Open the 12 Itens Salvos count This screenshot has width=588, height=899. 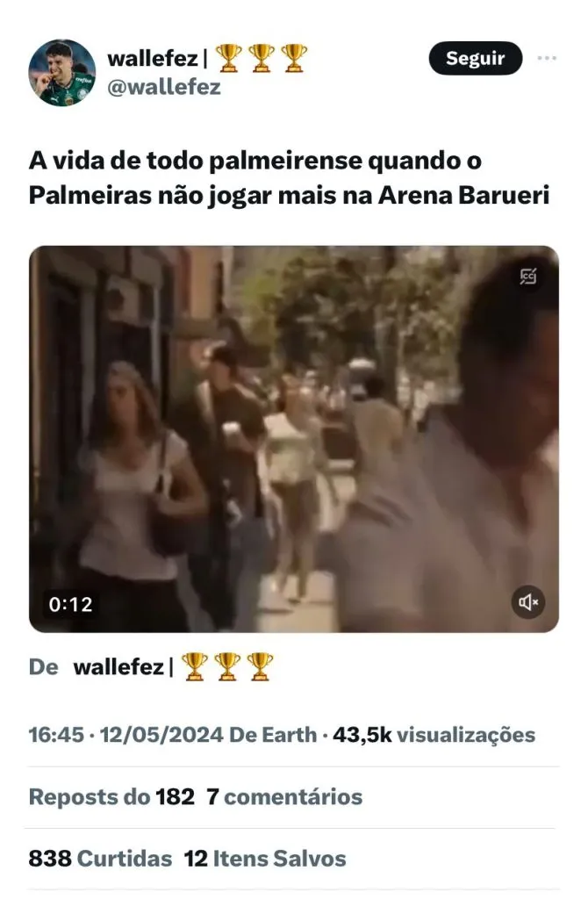265,859
